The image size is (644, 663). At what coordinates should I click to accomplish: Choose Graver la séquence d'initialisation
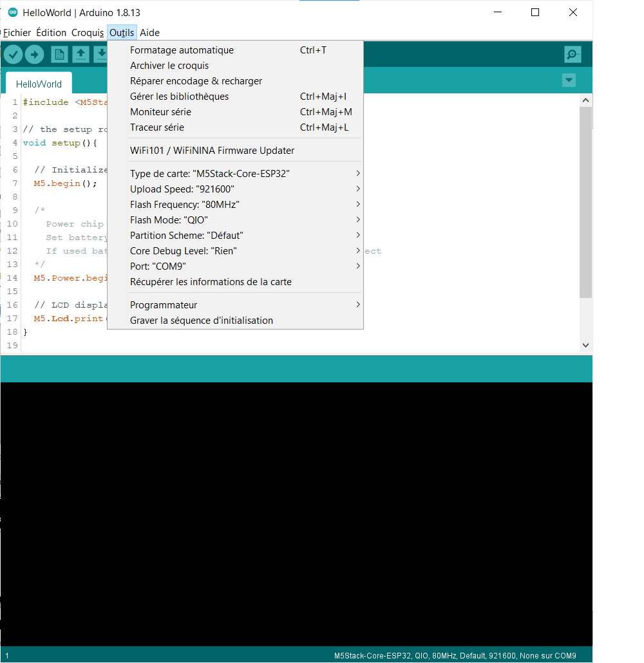coord(235,320)
